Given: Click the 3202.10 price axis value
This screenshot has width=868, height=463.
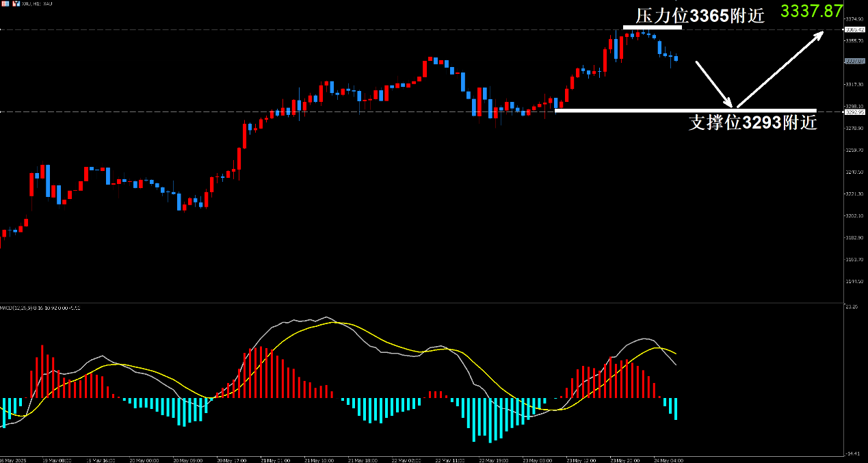Looking at the screenshot, I should (x=854, y=216).
